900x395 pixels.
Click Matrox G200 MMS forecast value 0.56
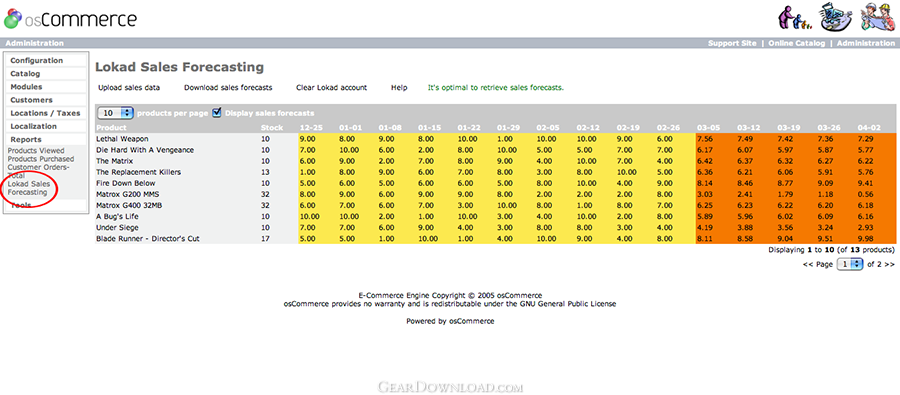pyautogui.click(x=866, y=194)
